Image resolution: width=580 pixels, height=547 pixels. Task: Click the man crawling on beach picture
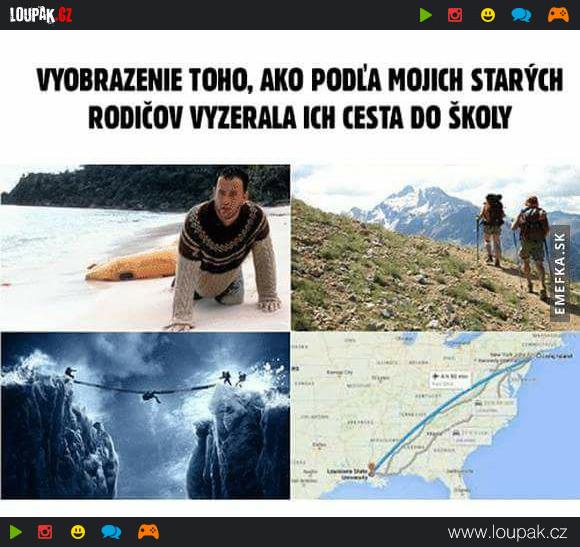[145, 247]
